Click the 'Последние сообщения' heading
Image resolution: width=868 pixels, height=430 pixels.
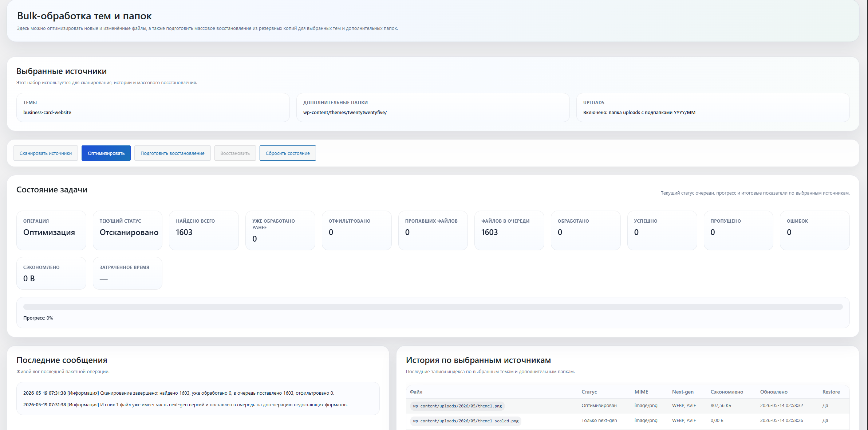pyautogui.click(x=62, y=360)
